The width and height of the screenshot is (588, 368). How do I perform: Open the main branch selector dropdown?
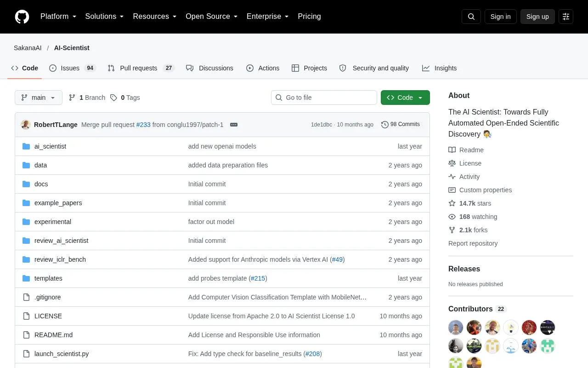pos(39,98)
